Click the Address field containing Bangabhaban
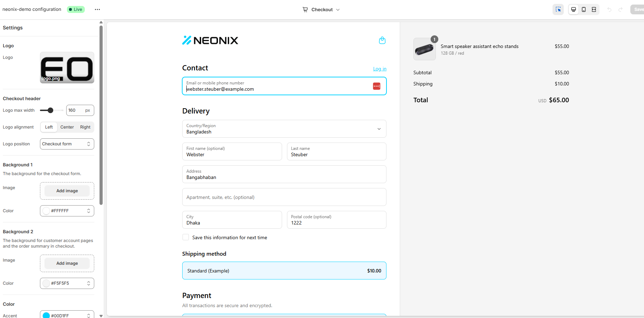Viewport: 644px width, 318px height. [284, 174]
